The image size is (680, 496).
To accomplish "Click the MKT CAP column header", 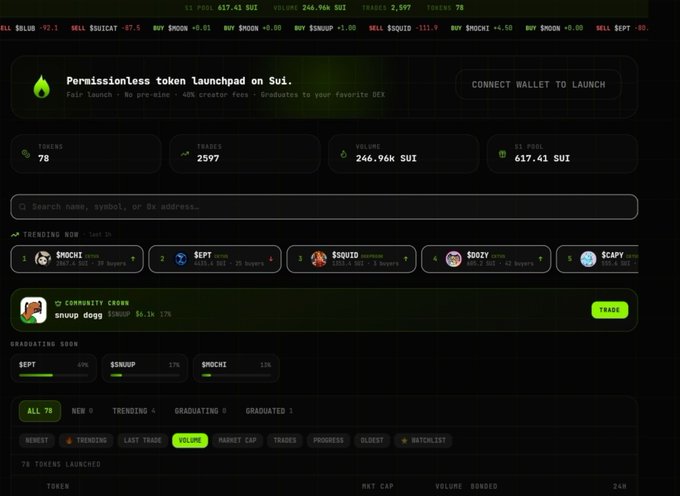I will tap(377, 486).
